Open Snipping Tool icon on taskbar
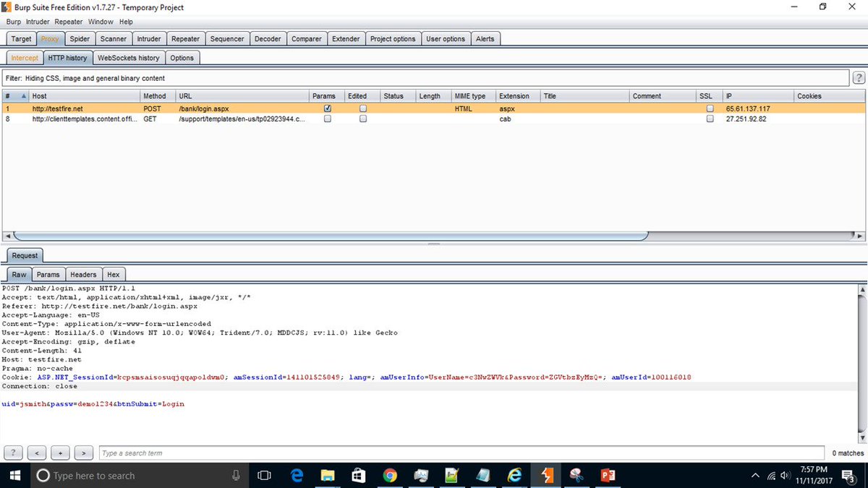 click(x=576, y=475)
